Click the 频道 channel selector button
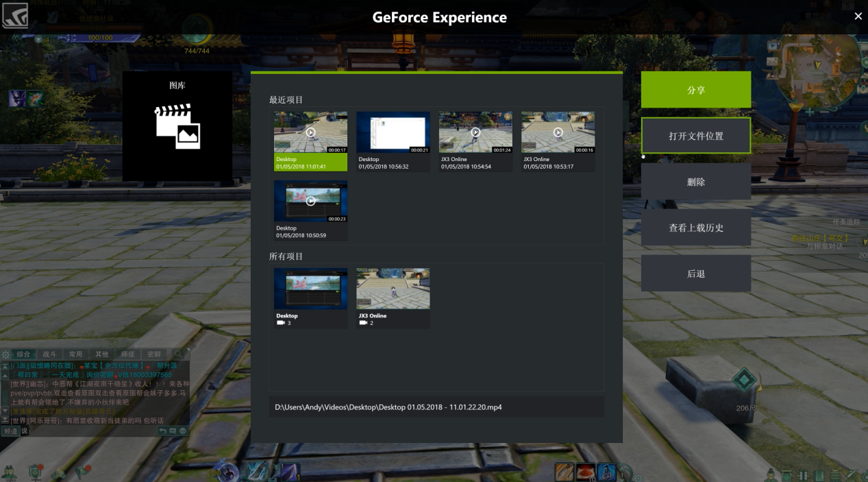868x482 pixels. (10, 431)
